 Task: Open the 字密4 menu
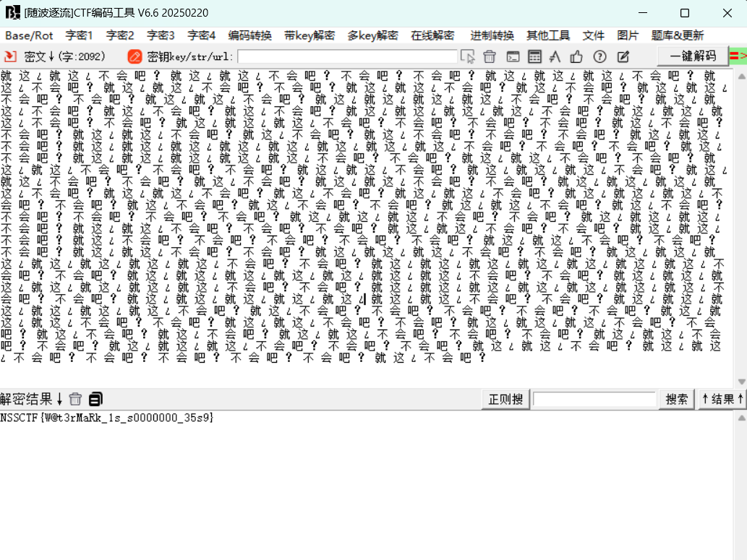pyautogui.click(x=202, y=35)
